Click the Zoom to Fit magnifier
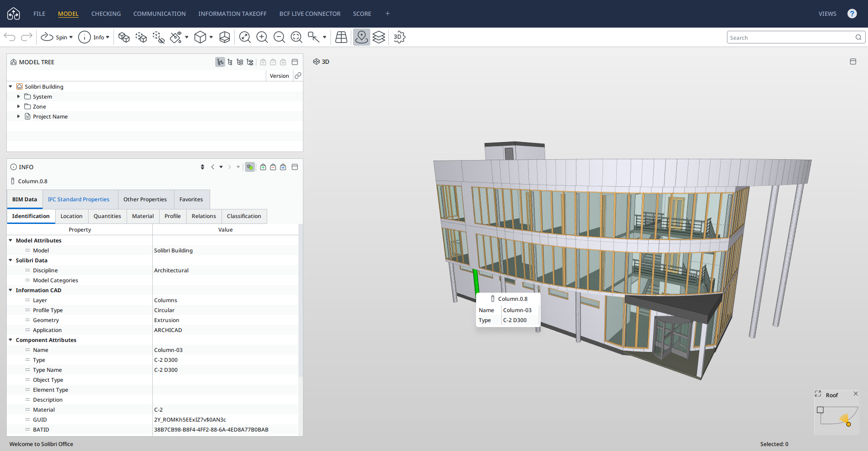 click(x=245, y=37)
